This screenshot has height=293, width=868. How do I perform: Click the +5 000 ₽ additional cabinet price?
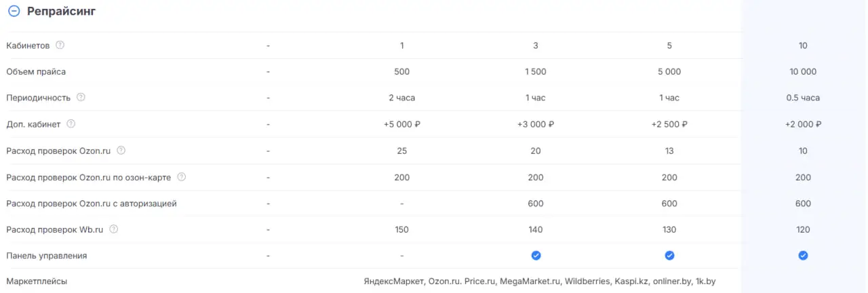(x=401, y=124)
